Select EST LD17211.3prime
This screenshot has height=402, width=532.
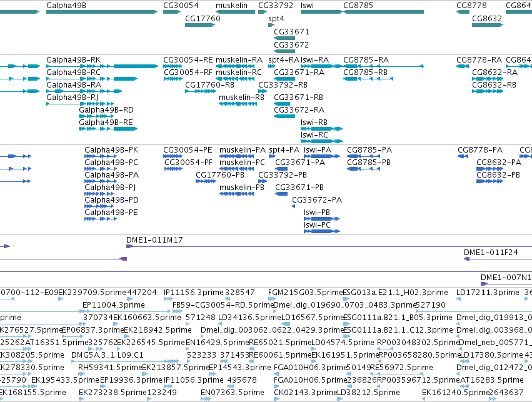pos(488,293)
